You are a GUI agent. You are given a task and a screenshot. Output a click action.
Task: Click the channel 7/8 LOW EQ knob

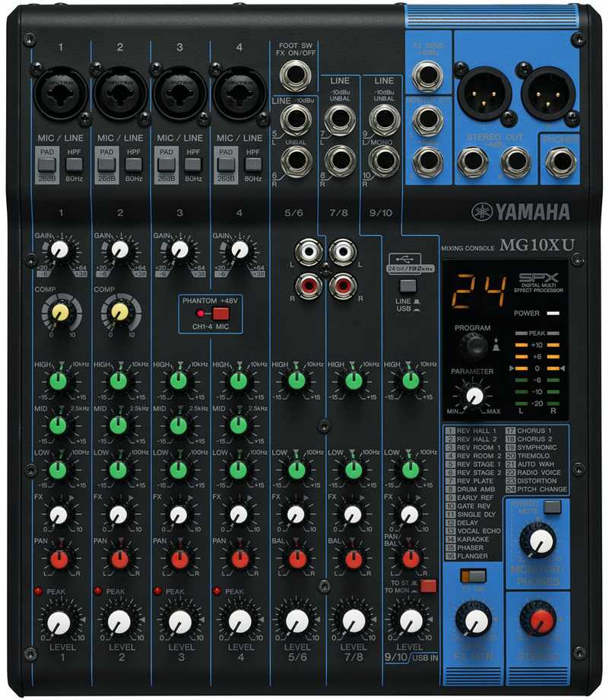(x=354, y=469)
